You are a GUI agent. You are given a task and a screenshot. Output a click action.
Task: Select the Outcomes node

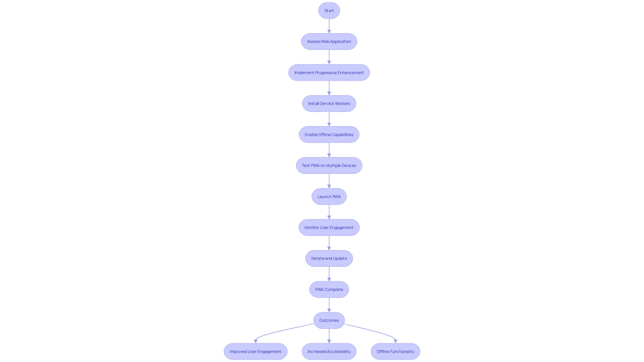tap(329, 320)
